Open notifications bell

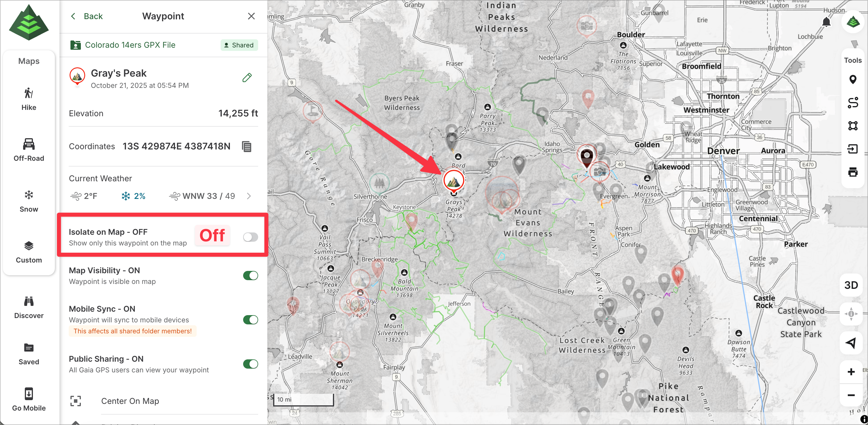826,22
